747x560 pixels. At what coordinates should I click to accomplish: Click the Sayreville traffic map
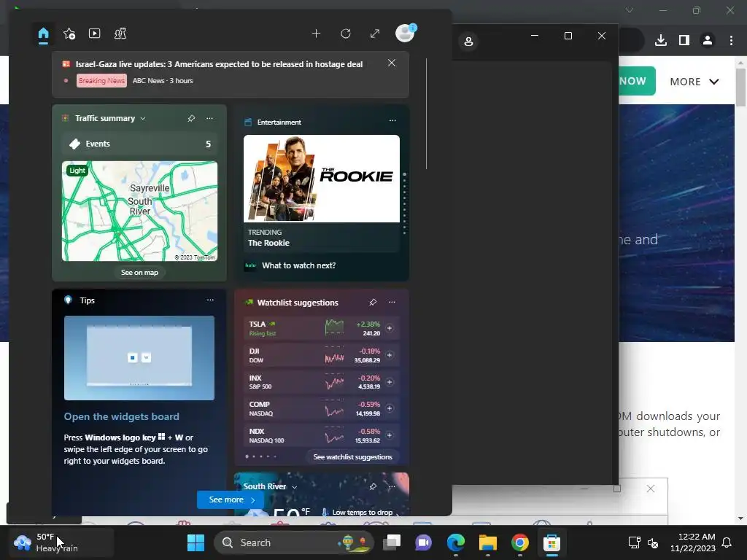pos(139,211)
